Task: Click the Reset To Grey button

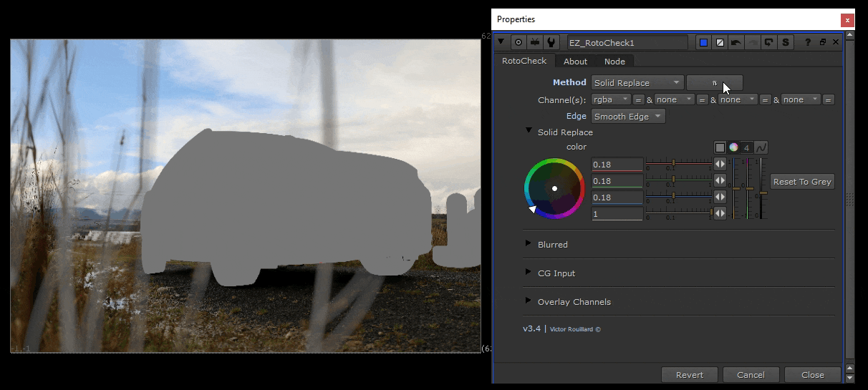Action: point(802,182)
